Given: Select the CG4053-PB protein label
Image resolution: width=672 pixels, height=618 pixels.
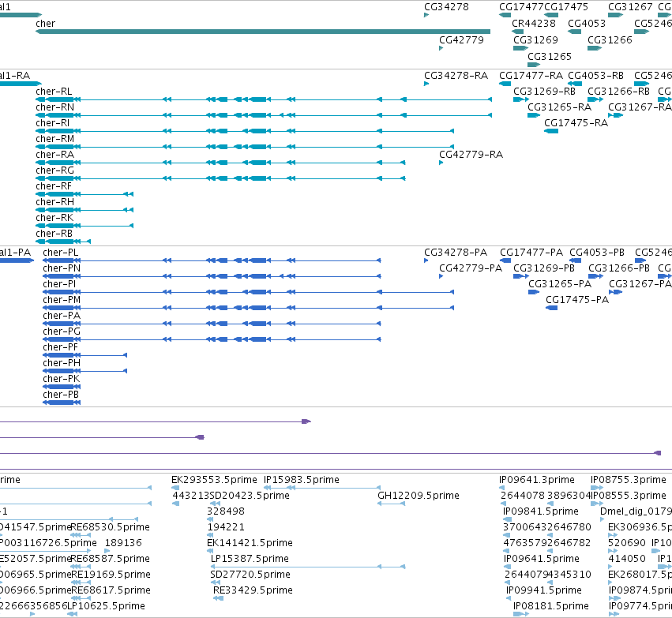Looking at the screenshot, I should (x=597, y=253).
